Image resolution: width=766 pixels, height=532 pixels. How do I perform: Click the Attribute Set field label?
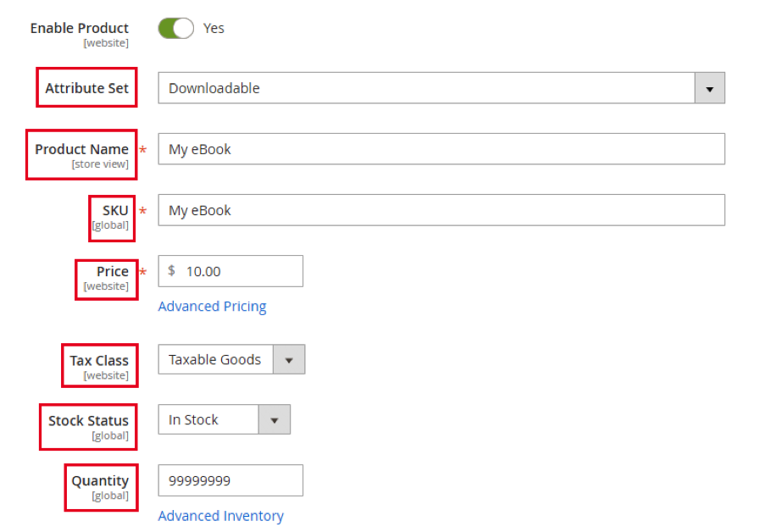(x=86, y=87)
